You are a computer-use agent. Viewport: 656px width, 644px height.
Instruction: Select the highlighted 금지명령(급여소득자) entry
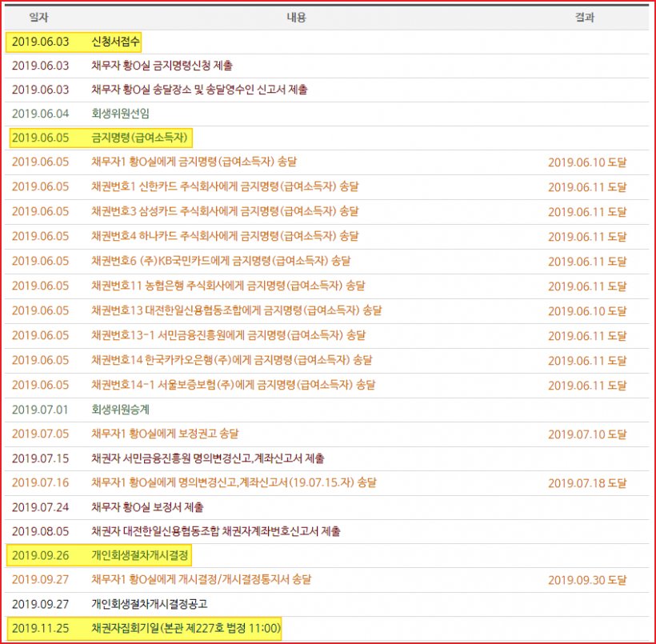(139, 138)
